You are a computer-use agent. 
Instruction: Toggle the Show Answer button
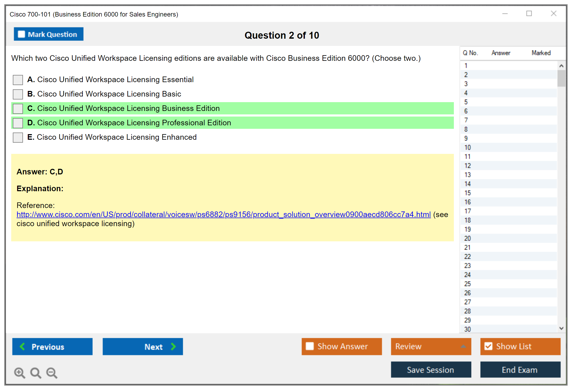pos(341,346)
